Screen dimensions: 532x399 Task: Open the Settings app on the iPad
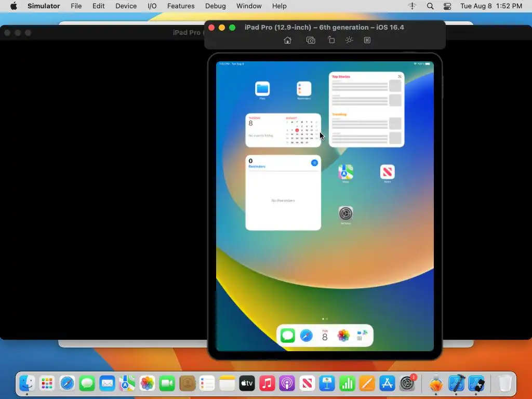(x=345, y=214)
